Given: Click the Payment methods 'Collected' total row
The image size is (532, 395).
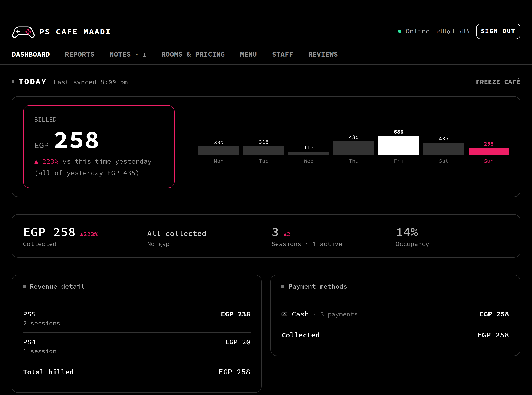Looking at the screenshot, I should (395, 335).
